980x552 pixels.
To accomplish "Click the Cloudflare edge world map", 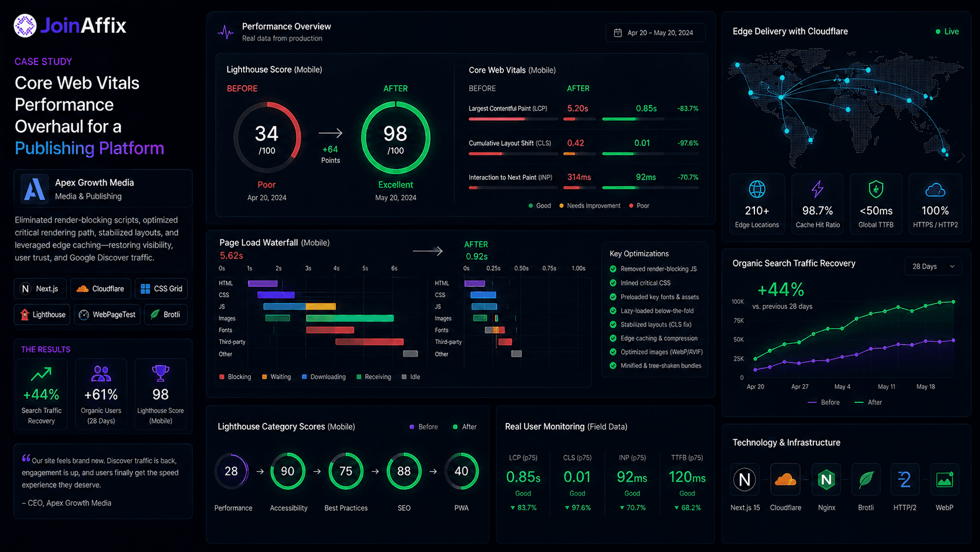I will (x=846, y=107).
